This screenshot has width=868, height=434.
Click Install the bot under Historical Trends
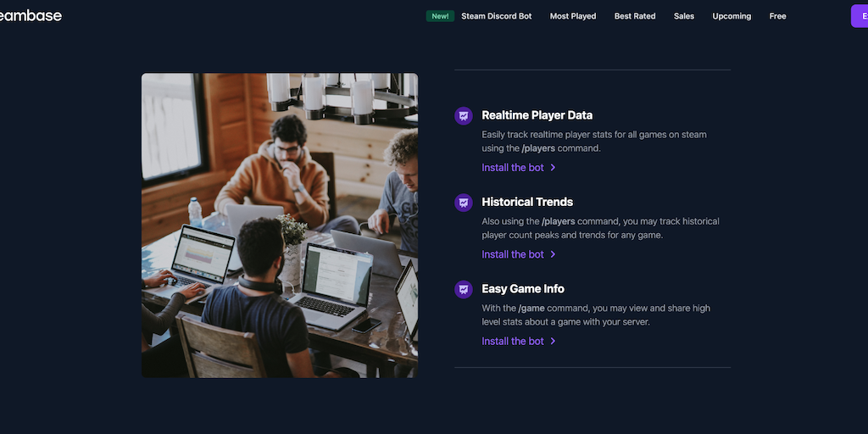pos(513,254)
